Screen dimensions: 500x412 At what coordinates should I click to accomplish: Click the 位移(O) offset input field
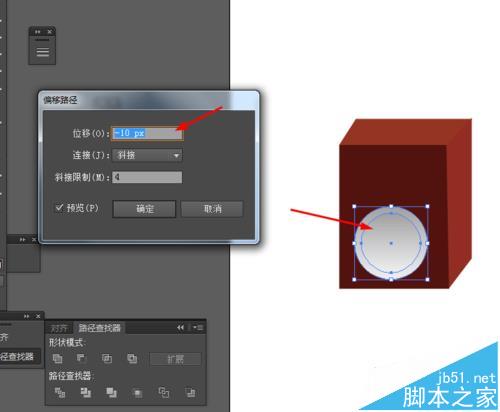tap(147, 133)
